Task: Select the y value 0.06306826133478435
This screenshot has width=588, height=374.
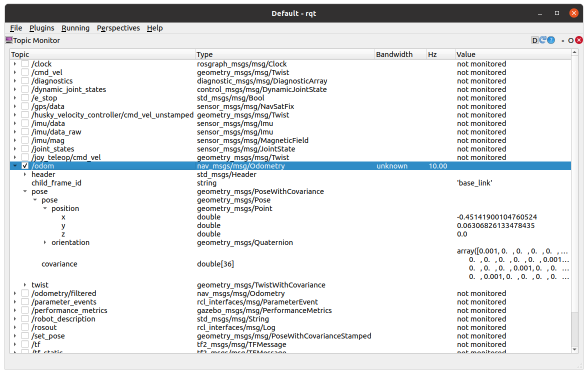Action: pos(496,225)
